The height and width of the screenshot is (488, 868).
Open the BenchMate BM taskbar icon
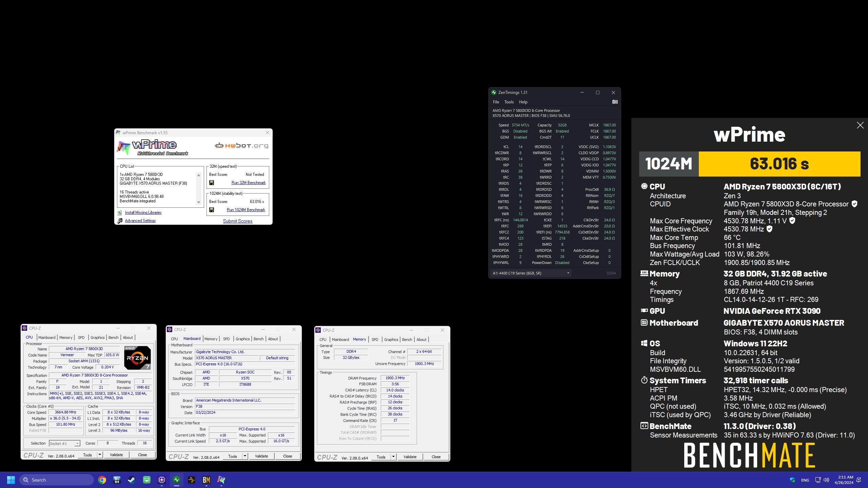tap(206, 480)
